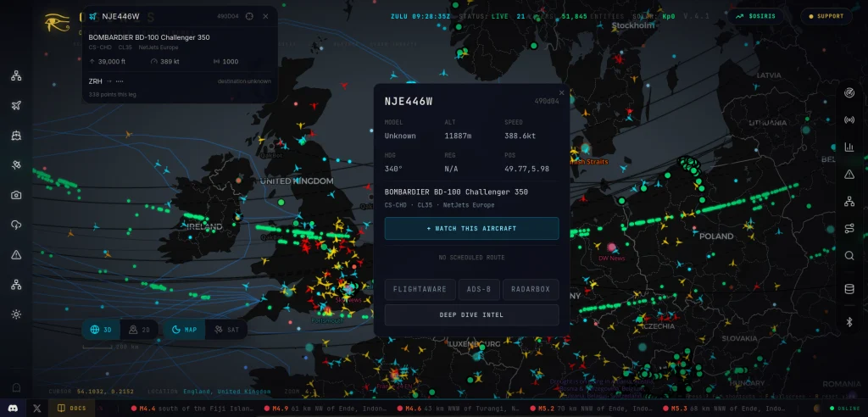The height and width of the screenshot is (417, 868).
Task: Click the 340° heading value
Action: tap(393, 169)
